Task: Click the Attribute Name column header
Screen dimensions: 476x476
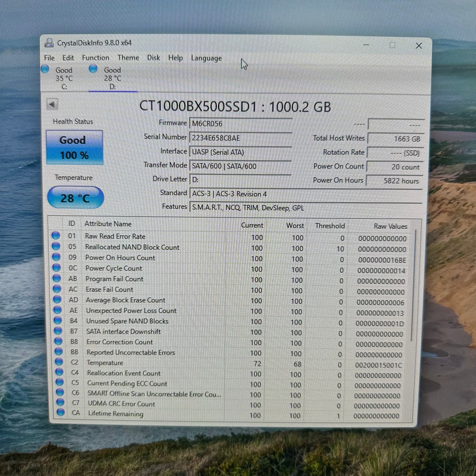Action: [x=108, y=224]
